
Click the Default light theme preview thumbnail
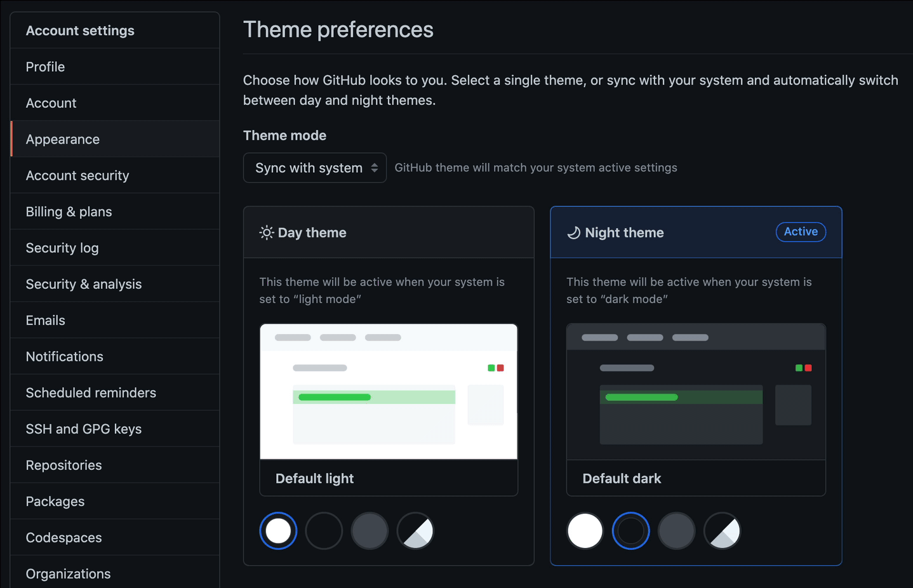click(x=388, y=392)
